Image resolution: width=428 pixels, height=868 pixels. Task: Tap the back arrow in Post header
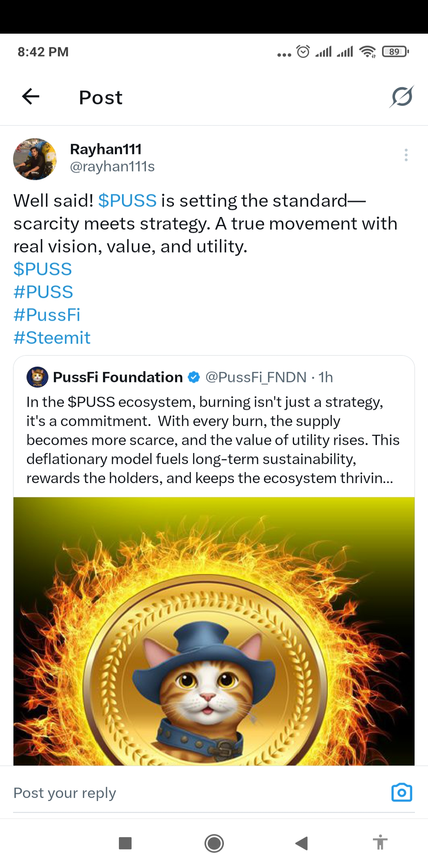[31, 96]
